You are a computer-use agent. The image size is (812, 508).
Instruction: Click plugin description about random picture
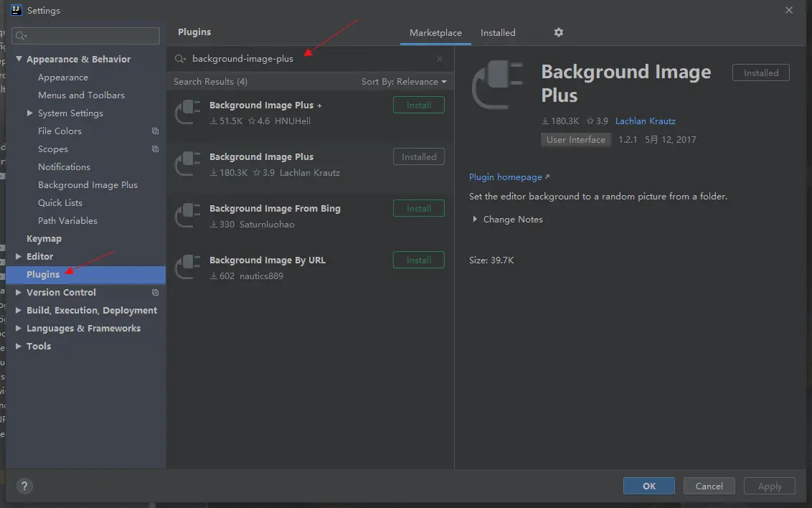[598, 197]
